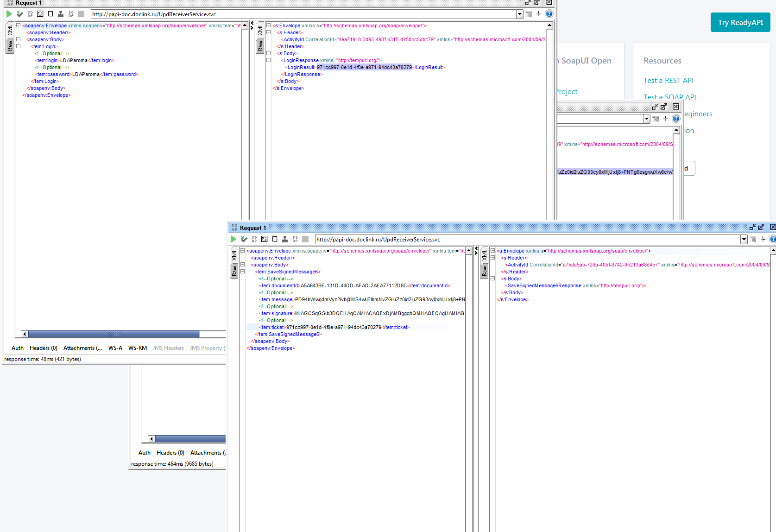Click the endpoint URL field in SaveSignedMessage6 window
The image size is (776, 532).
pyautogui.click(x=527, y=239)
